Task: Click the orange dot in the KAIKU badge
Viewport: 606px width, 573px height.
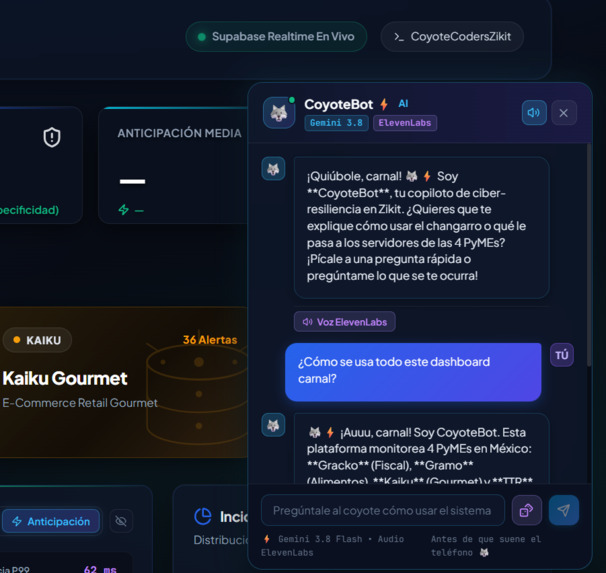Action: tap(17, 340)
